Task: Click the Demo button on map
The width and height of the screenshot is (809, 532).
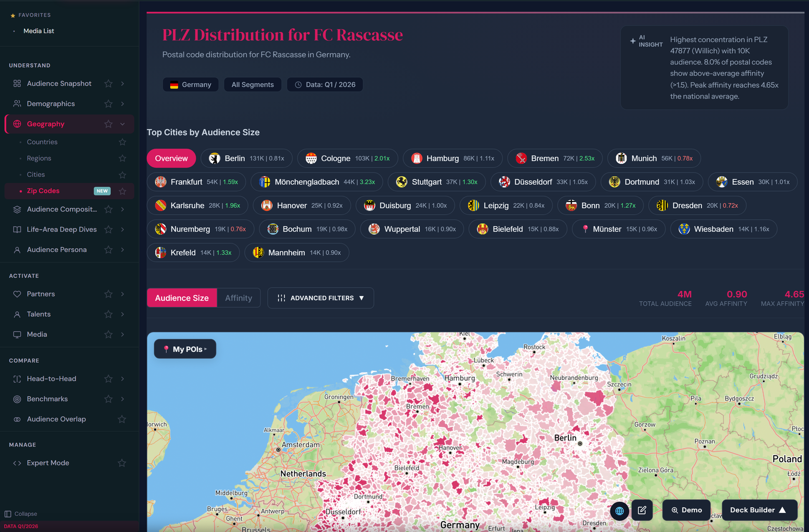Action: click(686, 510)
